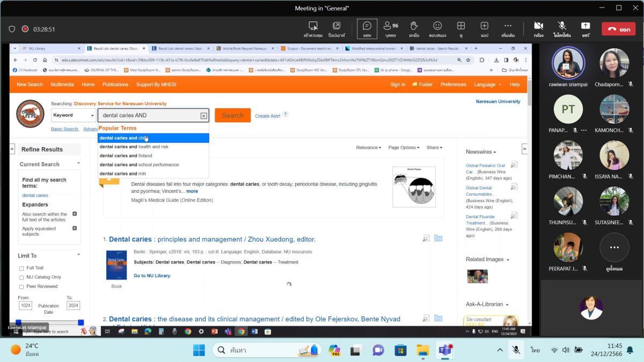Tick the Full Text limiter
644x362 pixels.
[x=21, y=268]
